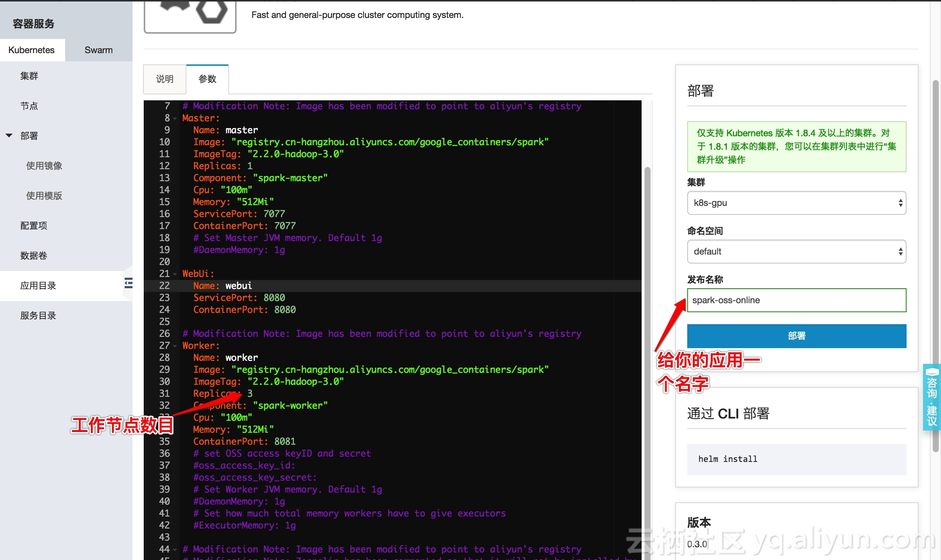Select the 参数 tab
This screenshot has height=560, width=941.
[x=207, y=79]
